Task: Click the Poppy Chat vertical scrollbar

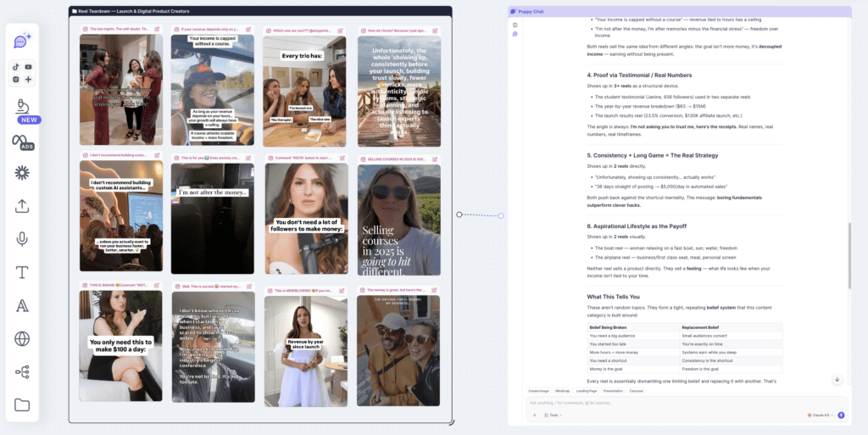Action: (849, 255)
